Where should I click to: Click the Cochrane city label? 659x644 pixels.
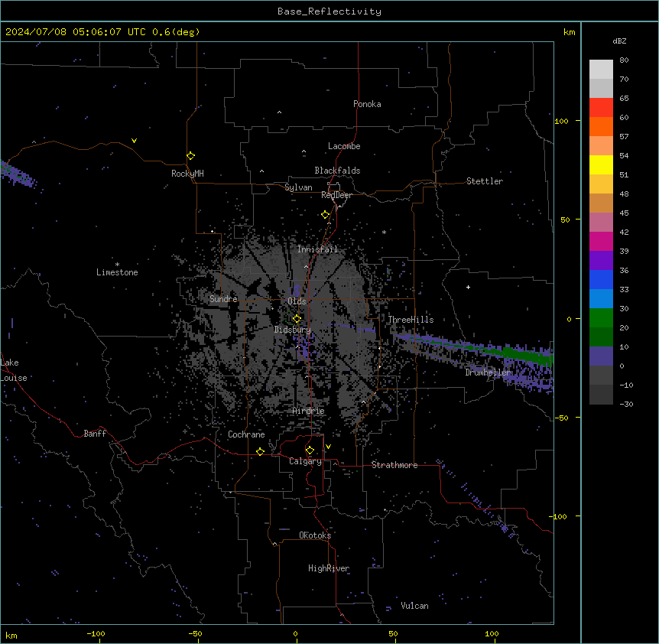[246, 434]
